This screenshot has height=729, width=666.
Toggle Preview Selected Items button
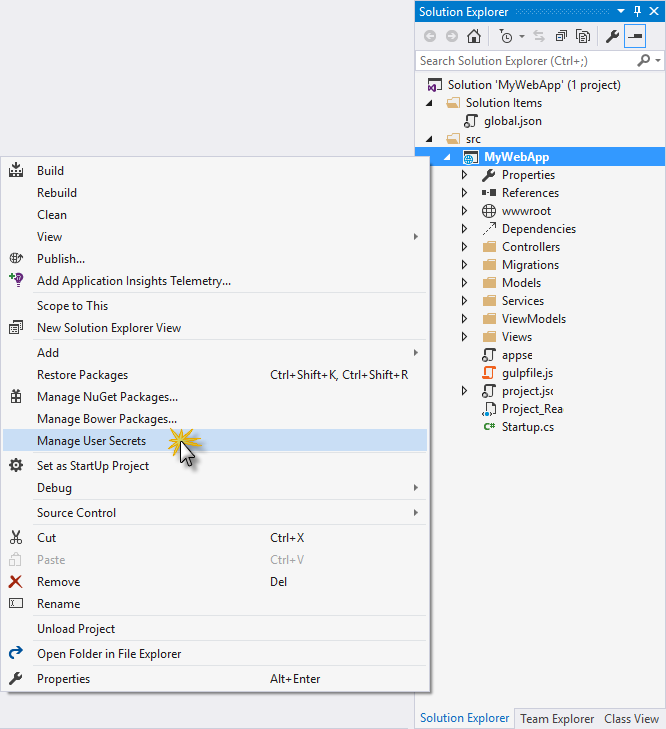pos(635,36)
